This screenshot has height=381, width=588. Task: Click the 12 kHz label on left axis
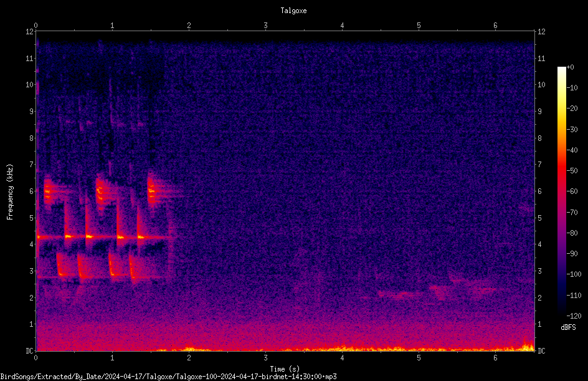pyautogui.click(x=30, y=32)
